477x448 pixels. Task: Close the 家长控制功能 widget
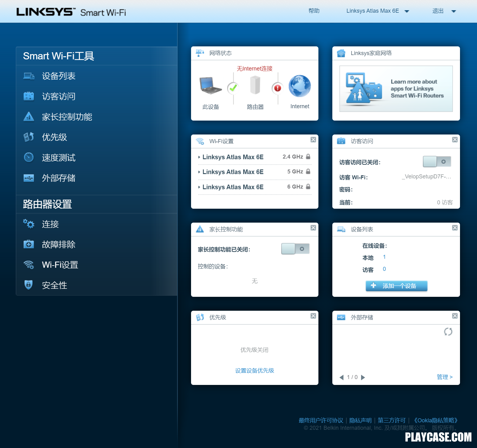tap(313, 228)
